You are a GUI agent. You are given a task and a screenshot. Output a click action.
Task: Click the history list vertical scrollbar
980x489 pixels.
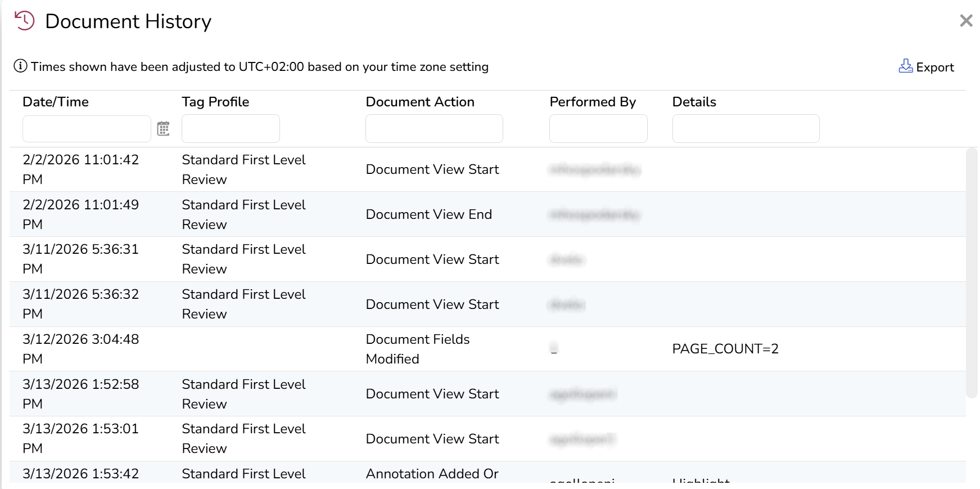(971, 272)
